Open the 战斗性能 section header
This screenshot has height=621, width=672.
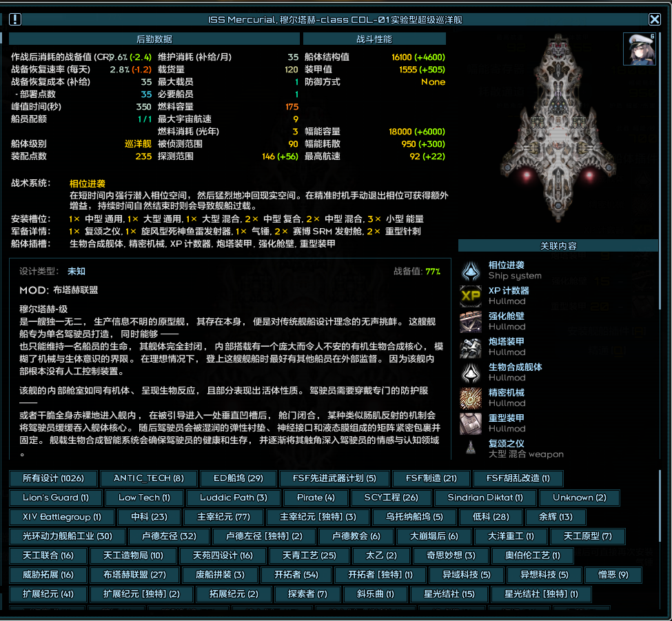[x=374, y=39]
